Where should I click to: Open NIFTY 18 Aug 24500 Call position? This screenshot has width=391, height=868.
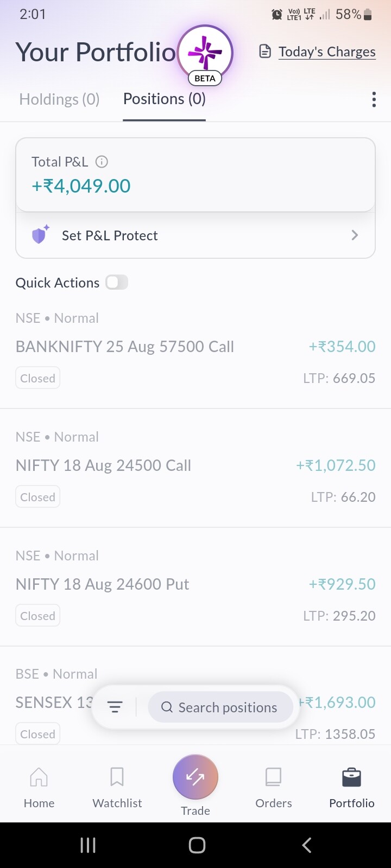point(195,468)
